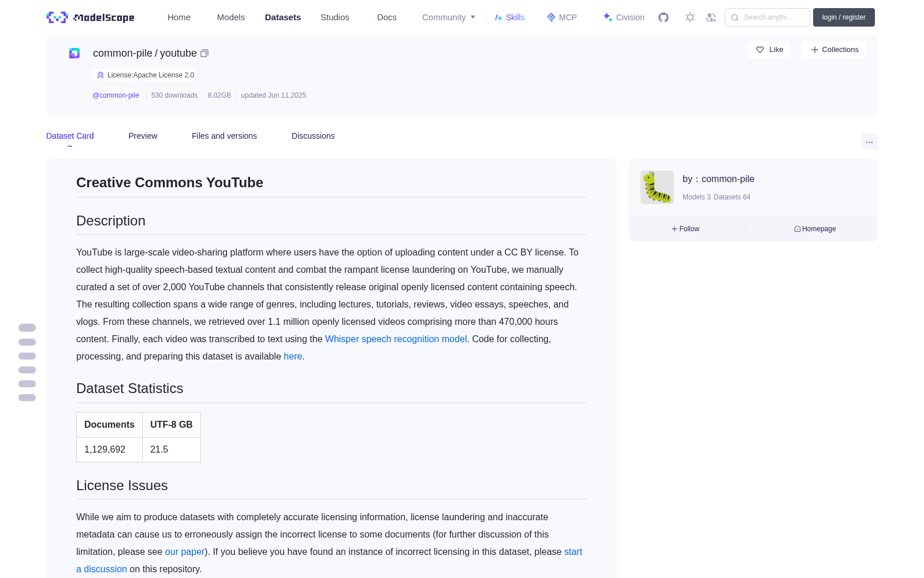Like this dataset
924x578 pixels.
click(769, 50)
